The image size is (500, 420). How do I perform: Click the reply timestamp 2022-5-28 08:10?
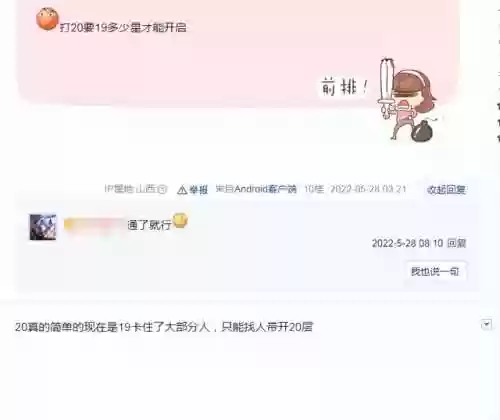pyautogui.click(x=407, y=243)
